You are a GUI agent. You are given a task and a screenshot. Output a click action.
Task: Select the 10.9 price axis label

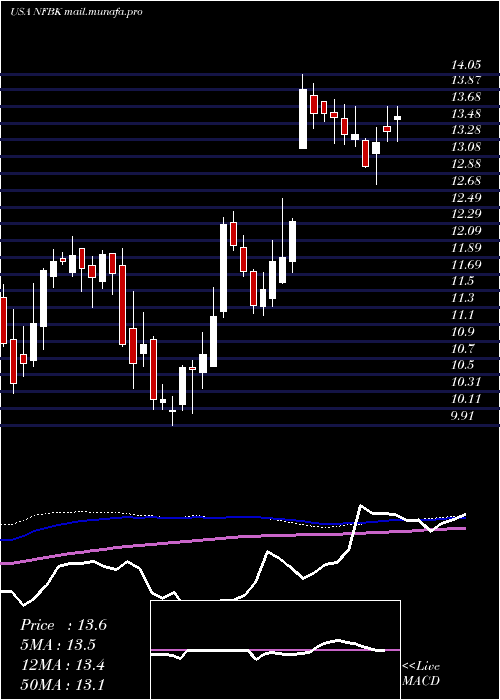click(462, 332)
